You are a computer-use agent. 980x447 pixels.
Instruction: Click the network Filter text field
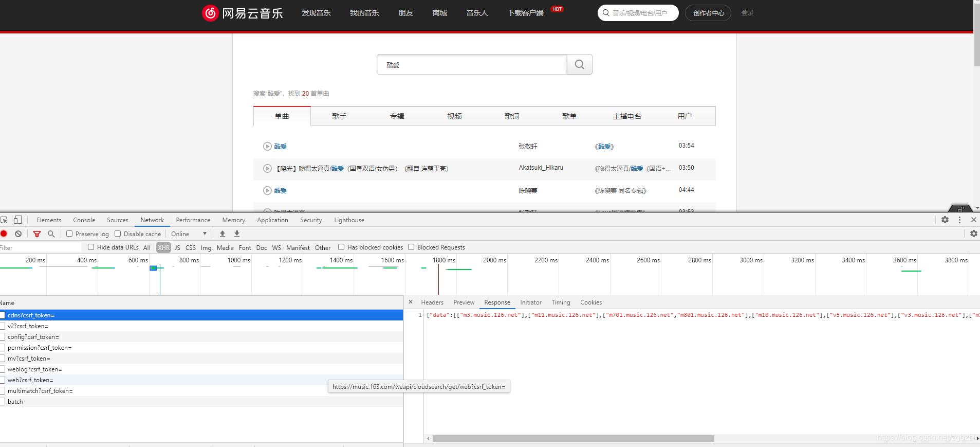(x=41, y=247)
